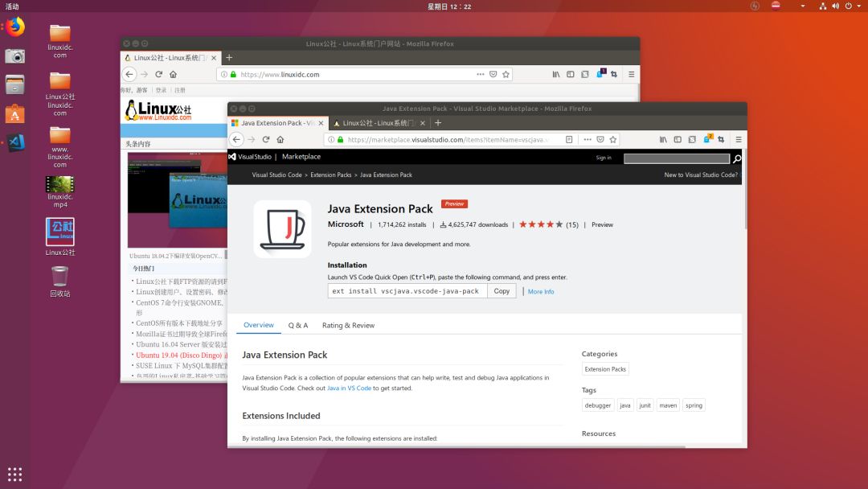This screenshot has height=489, width=868.
Task: Open Ubuntu Software in the dock
Action: (15, 114)
